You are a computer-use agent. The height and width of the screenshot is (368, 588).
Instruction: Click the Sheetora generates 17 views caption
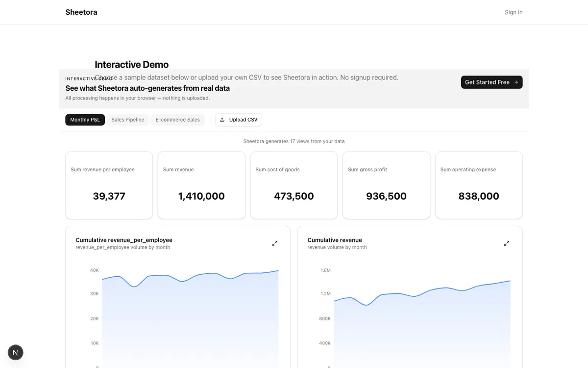coord(294,141)
